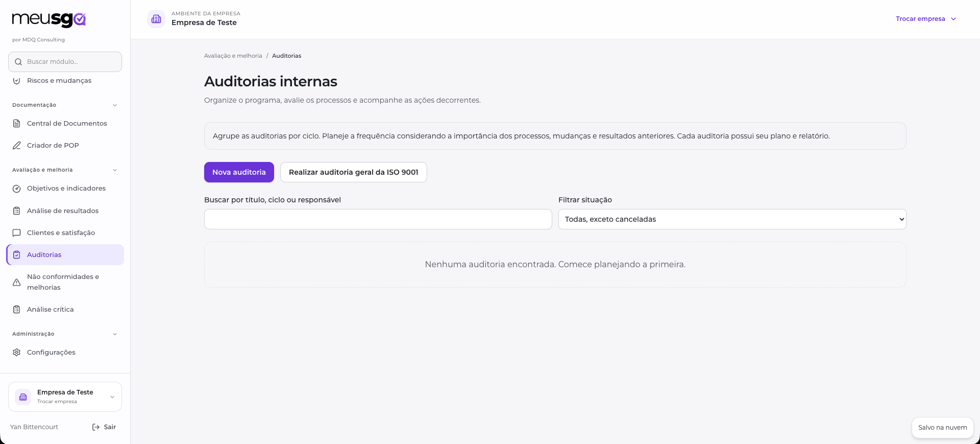Screen dimensions: 980x444
Task: Focus the search by título, ciclo ou responsável field
Action: click(378, 219)
